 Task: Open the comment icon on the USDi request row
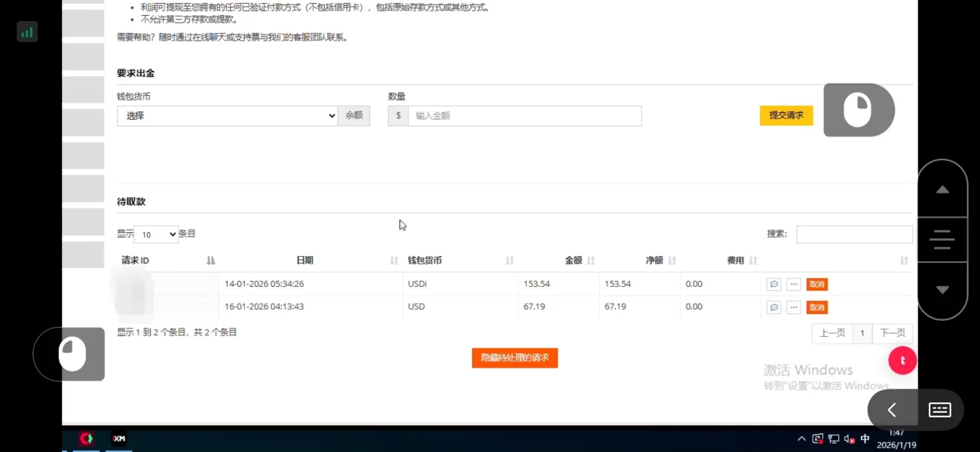pyautogui.click(x=773, y=284)
